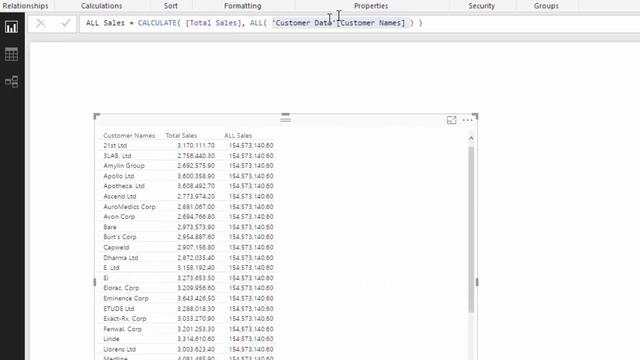Switch to Report view icon
Screen dimensions: 640x360
(x=11, y=27)
